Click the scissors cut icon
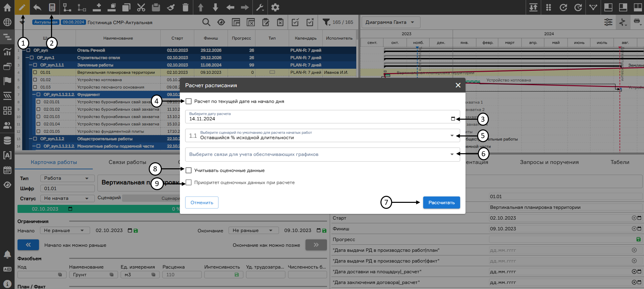 [x=141, y=7]
